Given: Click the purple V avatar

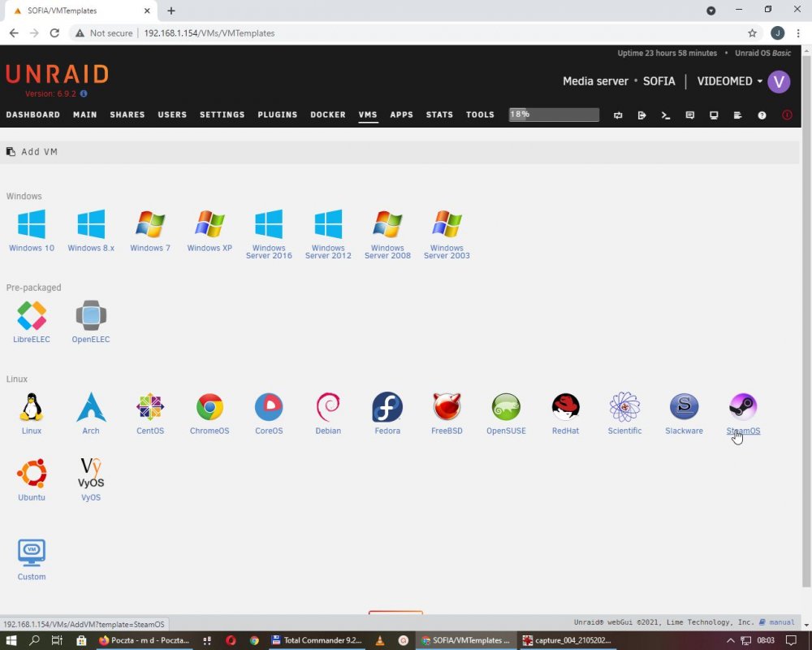Looking at the screenshot, I should coord(779,82).
